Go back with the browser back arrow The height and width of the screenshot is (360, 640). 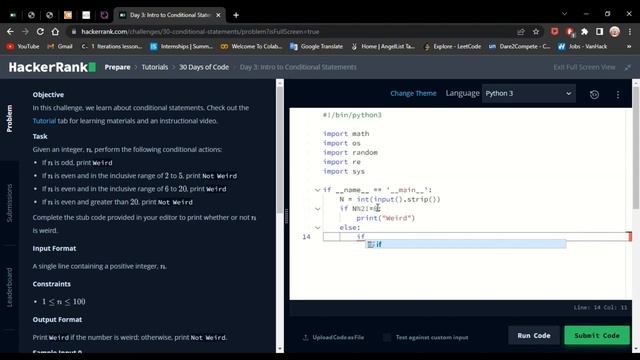(10, 31)
